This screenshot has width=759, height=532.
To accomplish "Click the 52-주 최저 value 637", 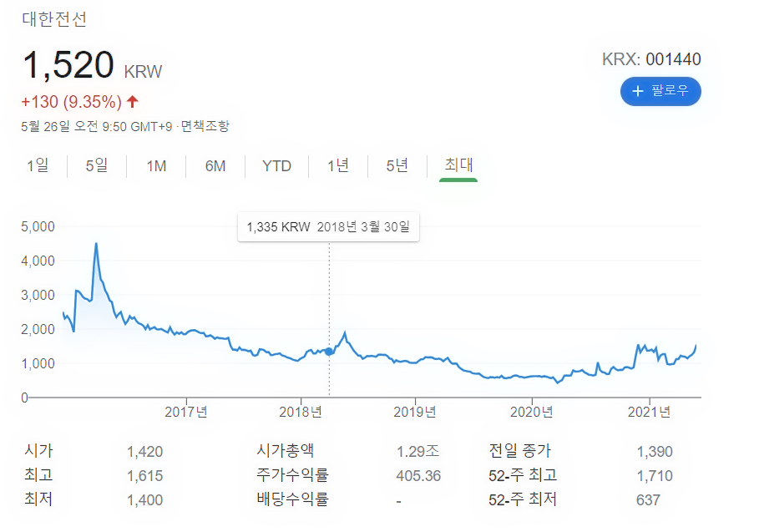I will tap(648, 500).
